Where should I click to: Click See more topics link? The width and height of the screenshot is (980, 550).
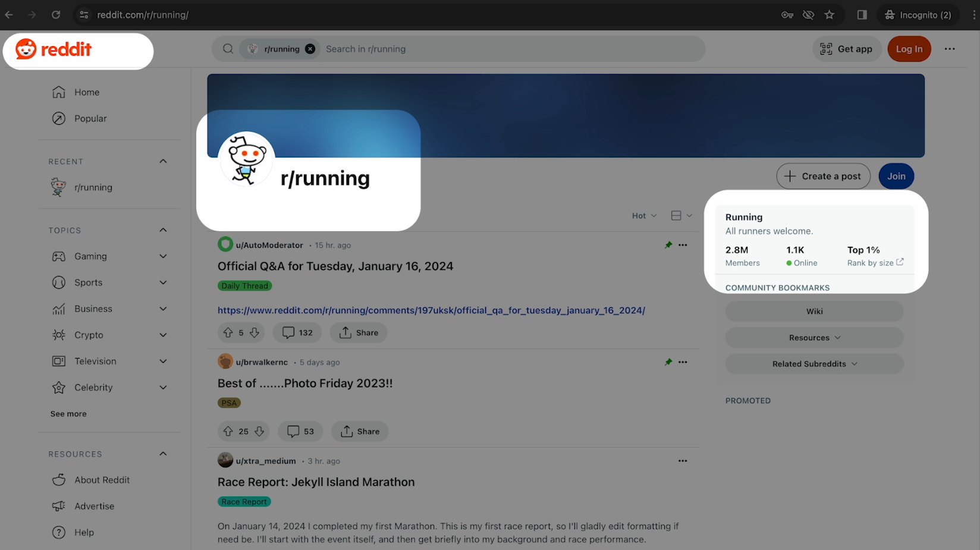click(x=68, y=414)
